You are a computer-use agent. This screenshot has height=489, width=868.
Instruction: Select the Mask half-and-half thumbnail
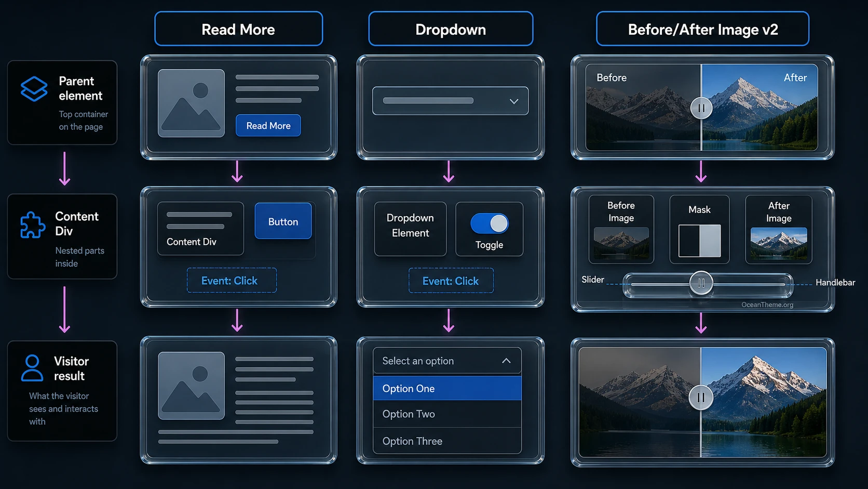coord(700,241)
